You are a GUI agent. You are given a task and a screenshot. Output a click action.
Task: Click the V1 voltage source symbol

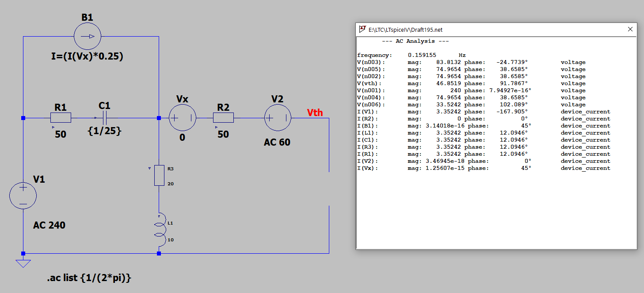pos(23,196)
